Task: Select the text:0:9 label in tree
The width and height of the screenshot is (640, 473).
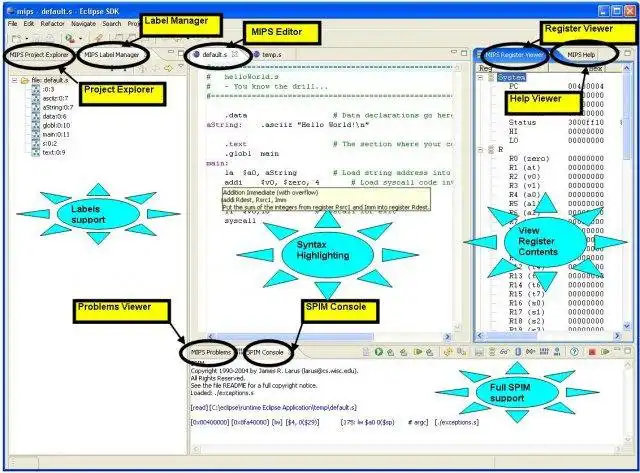Action: tap(53, 152)
